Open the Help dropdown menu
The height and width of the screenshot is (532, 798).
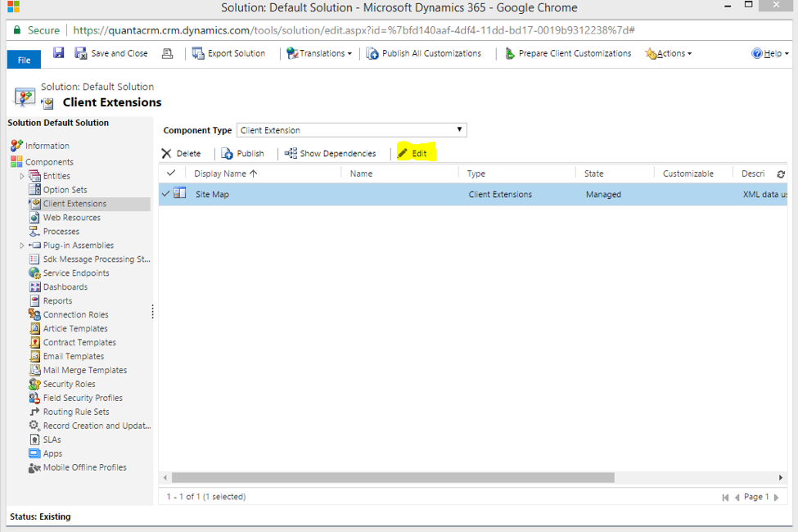click(x=770, y=53)
